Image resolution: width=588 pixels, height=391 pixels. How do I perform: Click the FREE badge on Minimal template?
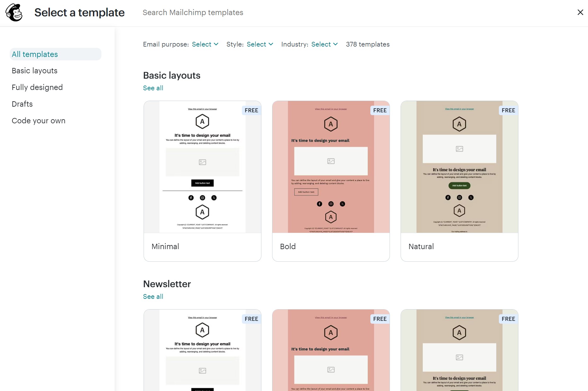pyautogui.click(x=251, y=110)
